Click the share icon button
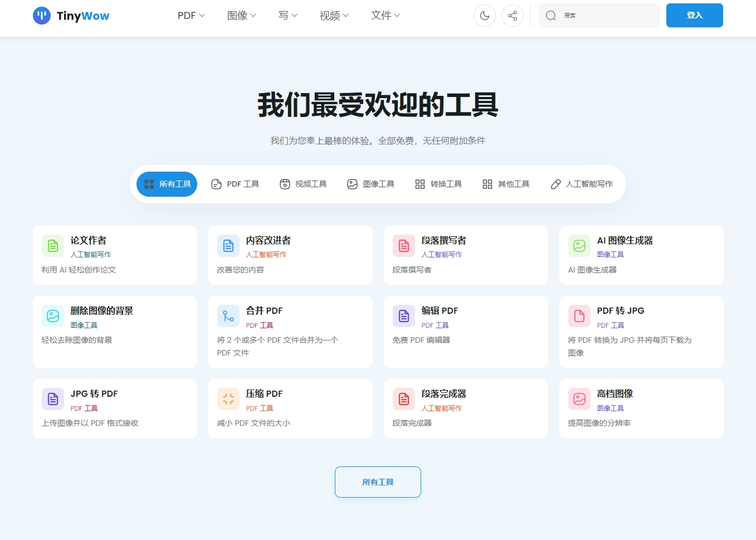Image resolution: width=756 pixels, height=540 pixels. (513, 16)
